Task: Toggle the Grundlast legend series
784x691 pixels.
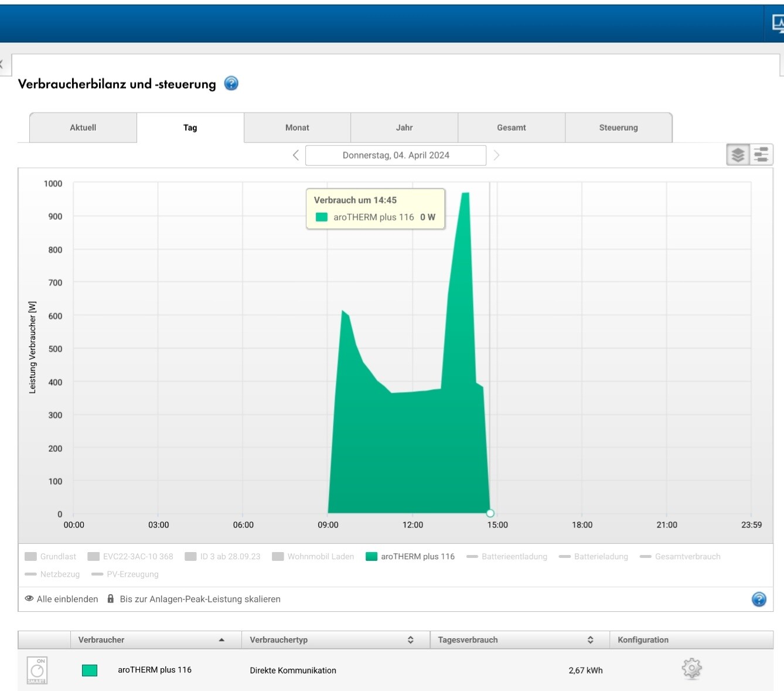Action: coord(51,556)
